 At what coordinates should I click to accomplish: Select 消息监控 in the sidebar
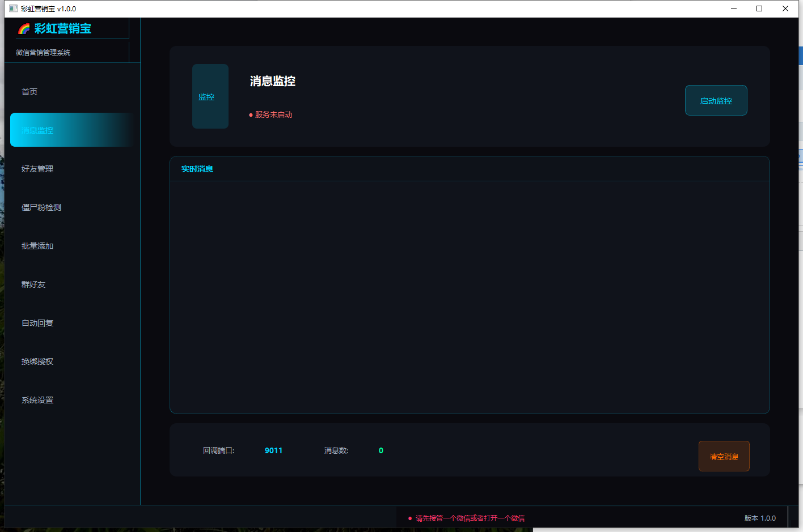click(73, 130)
